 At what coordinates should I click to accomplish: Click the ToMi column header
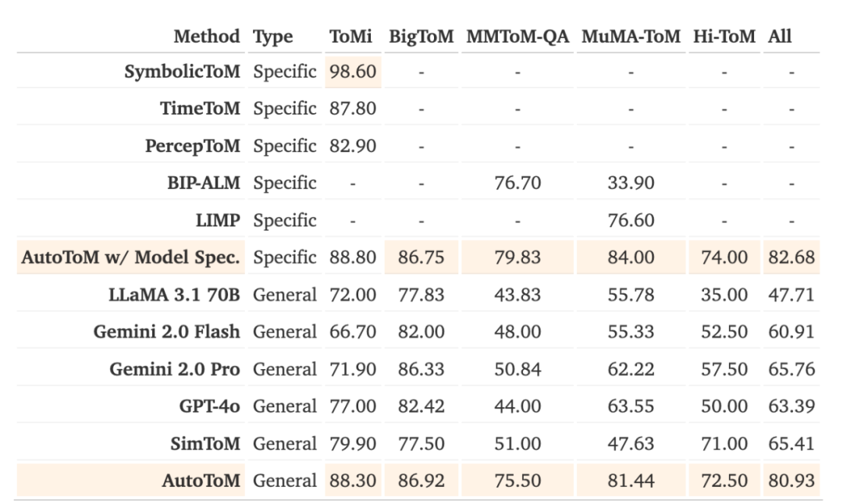[x=350, y=36]
